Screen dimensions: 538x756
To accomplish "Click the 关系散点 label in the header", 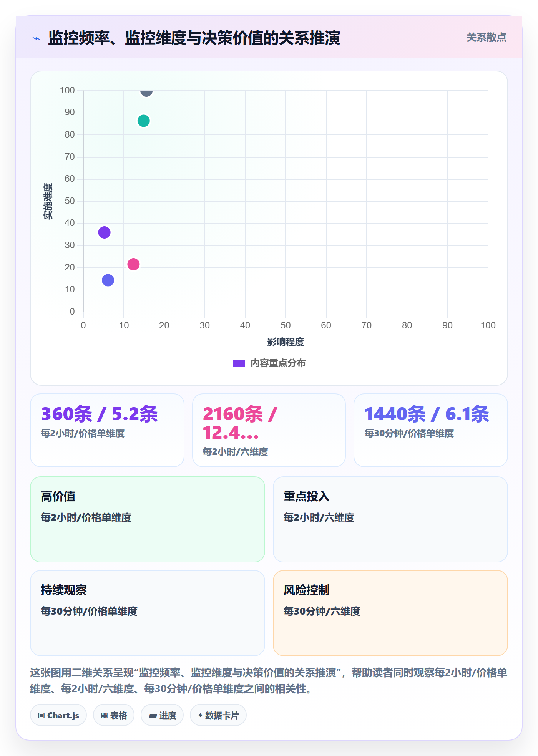I will coord(486,38).
